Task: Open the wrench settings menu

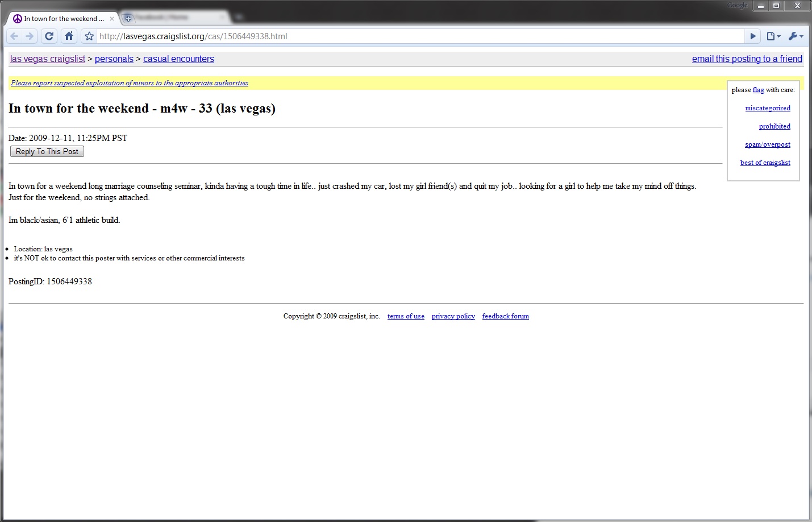Action: pos(796,36)
